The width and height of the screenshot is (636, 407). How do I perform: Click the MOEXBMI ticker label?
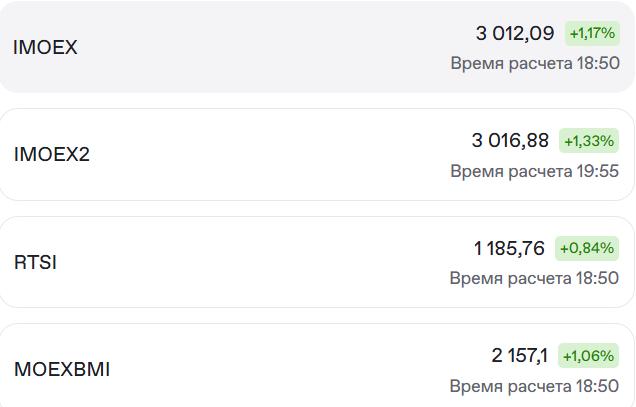click(x=62, y=369)
